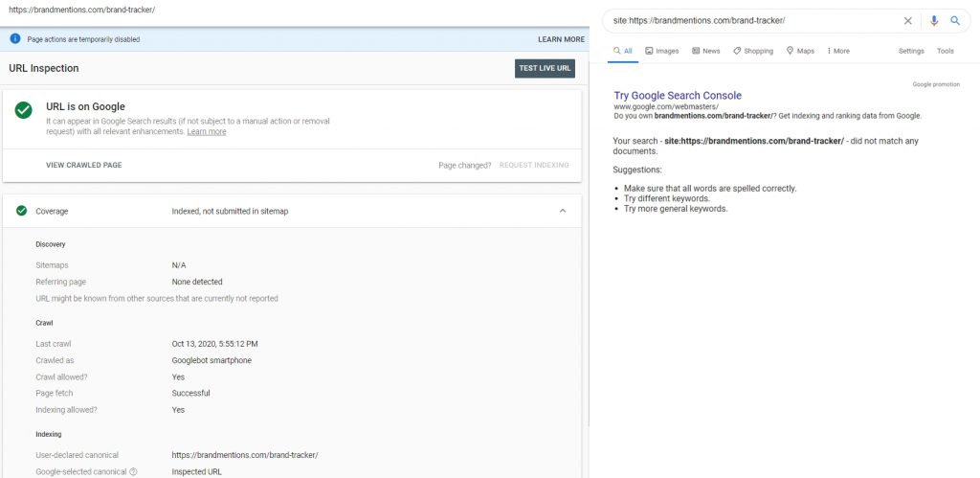Open Try Google Search Console link
Viewport: 980px width, 478px height.
tap(678, 96)
